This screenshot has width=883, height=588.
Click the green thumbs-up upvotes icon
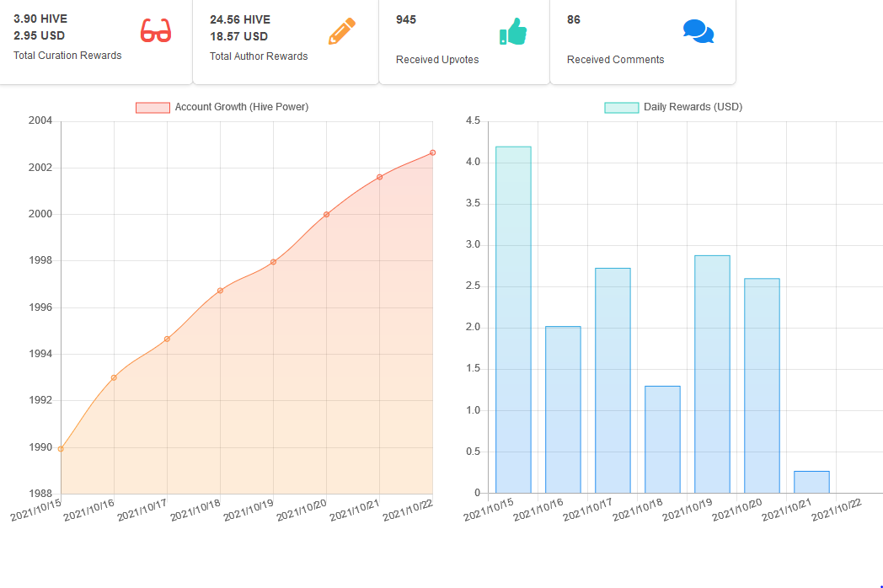(513, 31)
